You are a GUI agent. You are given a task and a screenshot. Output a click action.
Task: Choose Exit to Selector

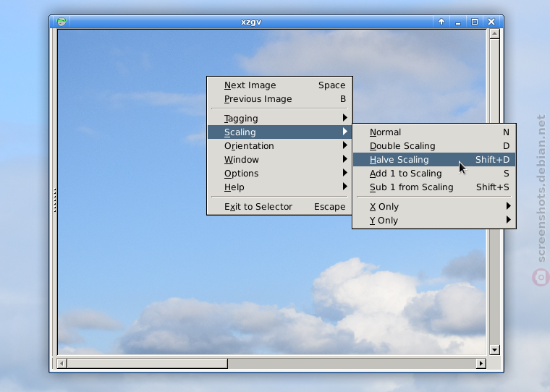pos(279,207)
